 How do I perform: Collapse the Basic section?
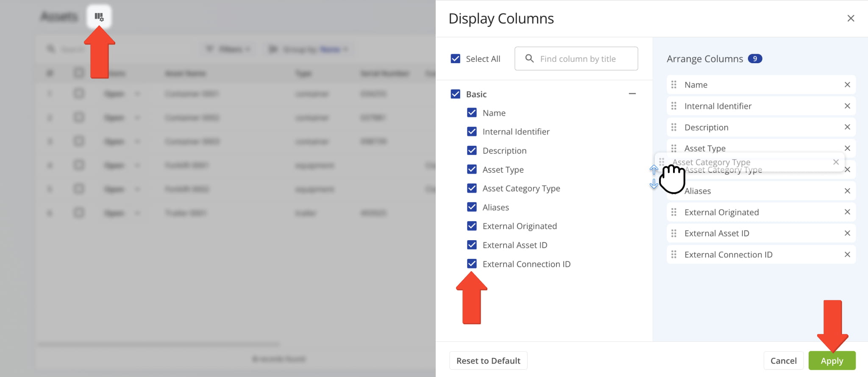tap(632, 94)
